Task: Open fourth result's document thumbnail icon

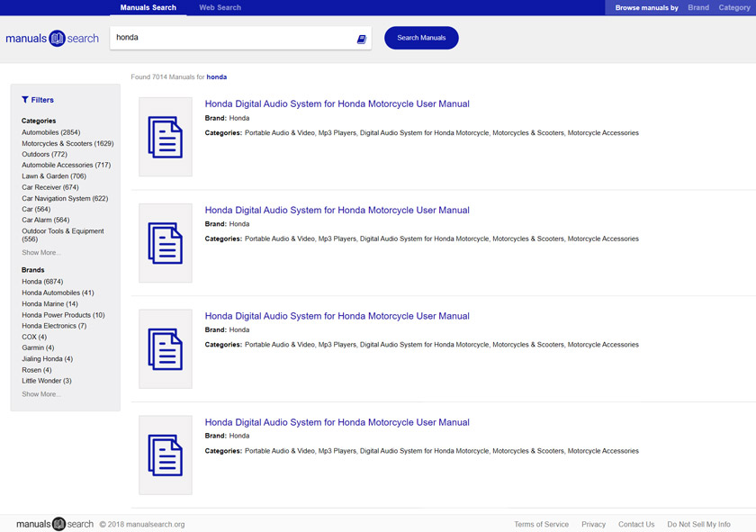Action: point(166,455)
